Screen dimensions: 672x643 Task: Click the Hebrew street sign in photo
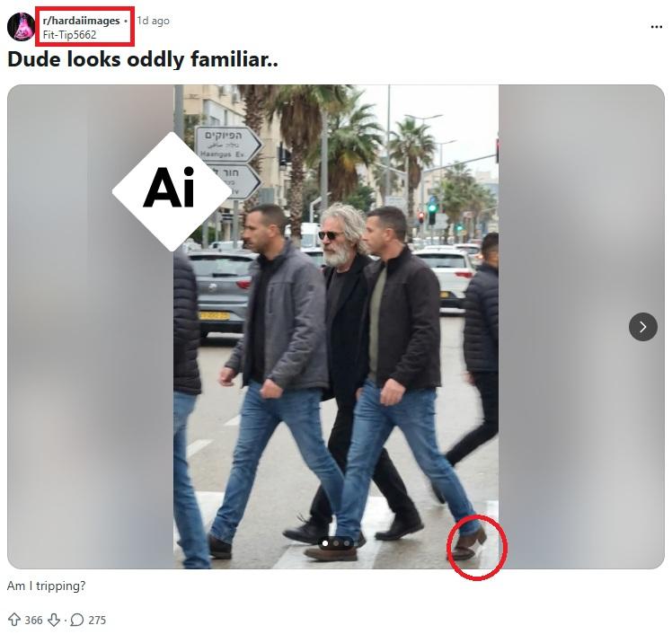[x=227, y=145]
